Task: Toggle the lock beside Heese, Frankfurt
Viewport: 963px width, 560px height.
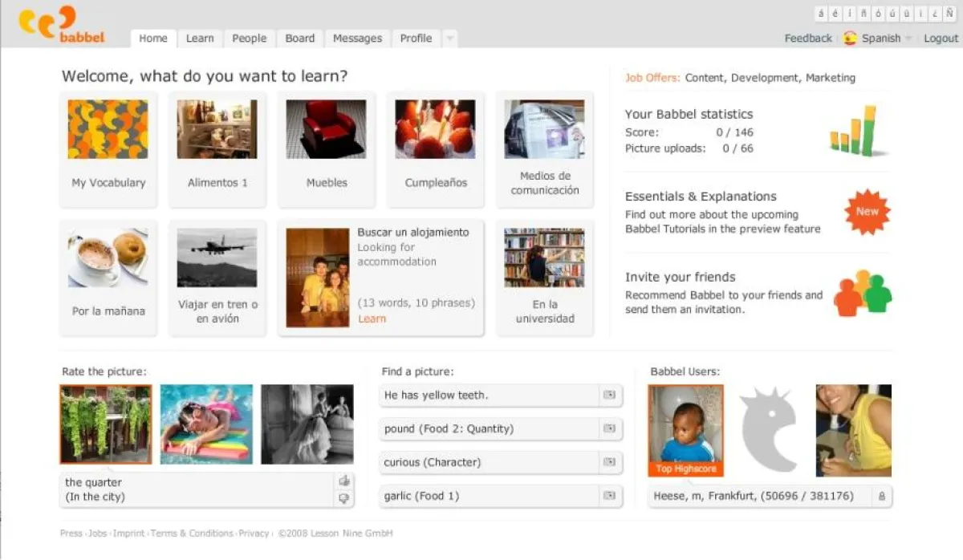Action: click(x=881, y=496)
